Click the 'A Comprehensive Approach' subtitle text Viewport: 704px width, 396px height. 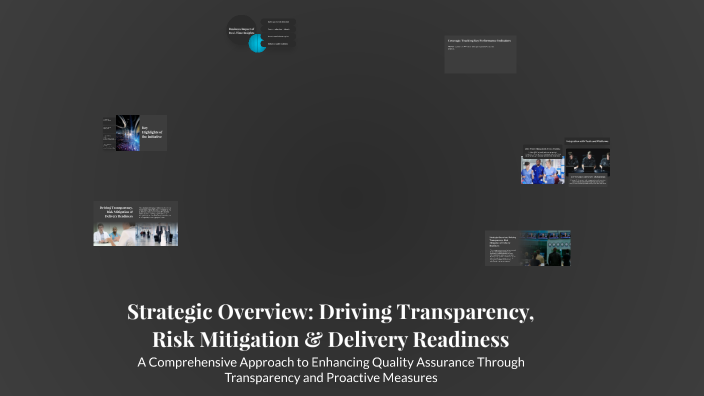coord(331,370)
